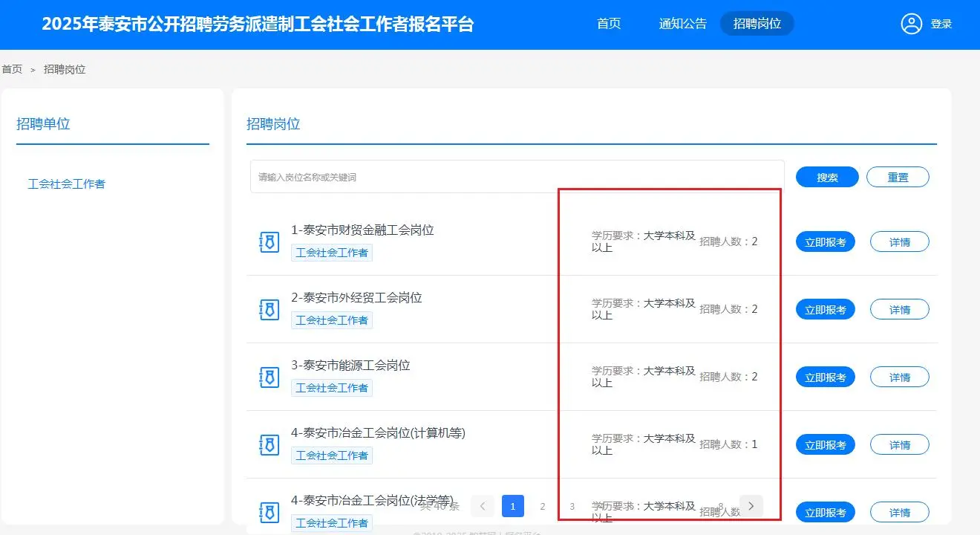This screenshot has height=535, width=980.
Task: Click the badge icon beside 泰安市外经贸工会岗位
Action: 269,309
